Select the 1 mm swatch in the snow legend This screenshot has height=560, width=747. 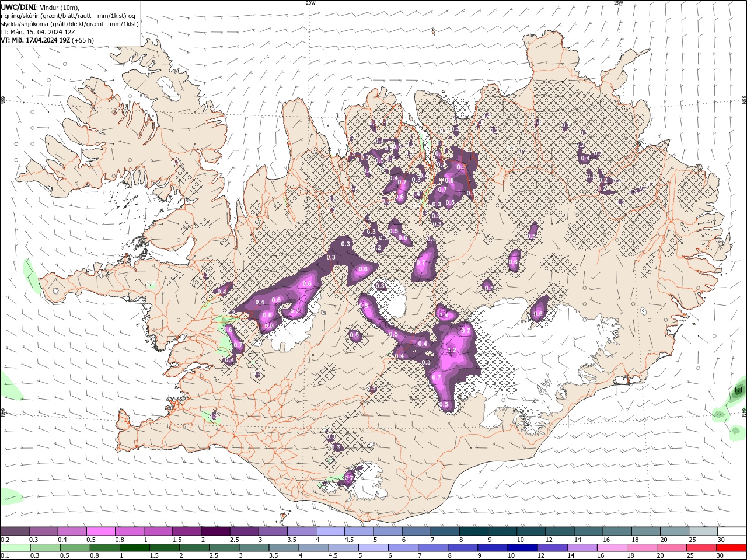tap(158, 531)
